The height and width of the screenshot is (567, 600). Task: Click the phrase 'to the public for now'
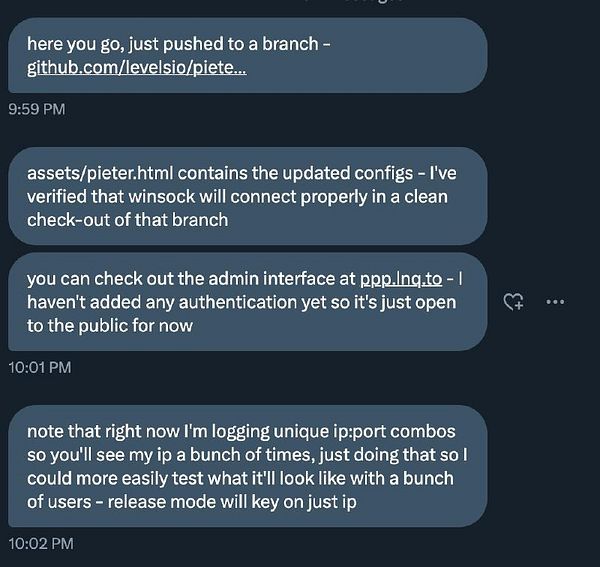coord(110,326)
